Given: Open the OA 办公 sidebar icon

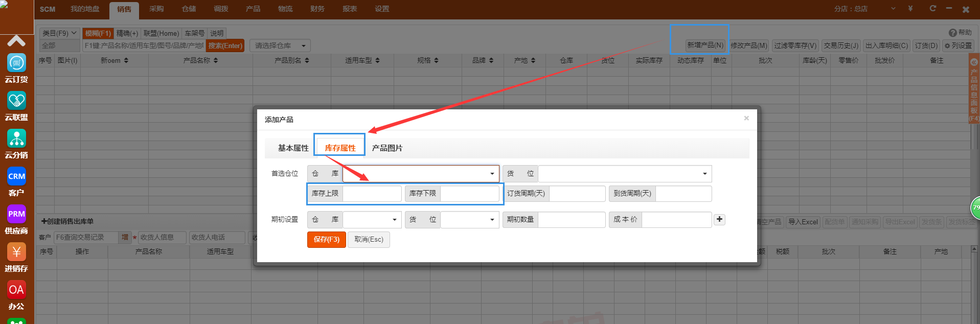Looking at the screenshot, I should [16, 290].
